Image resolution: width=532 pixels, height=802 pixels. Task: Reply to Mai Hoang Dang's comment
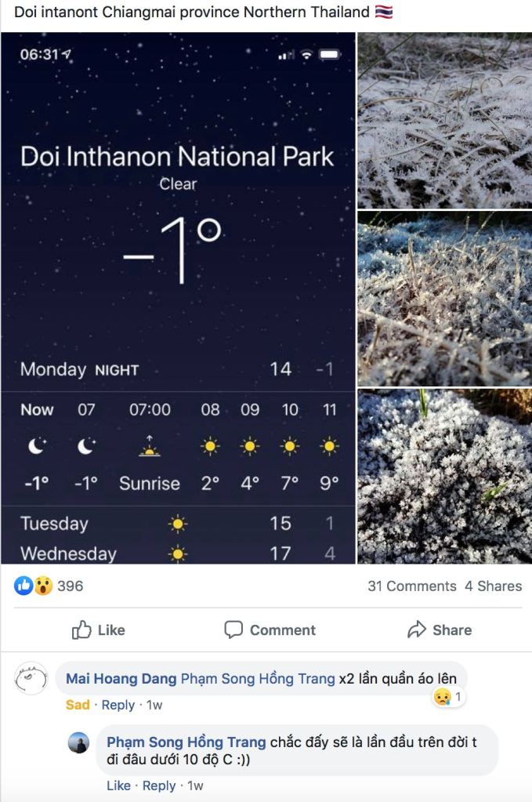tap(118, 705)
